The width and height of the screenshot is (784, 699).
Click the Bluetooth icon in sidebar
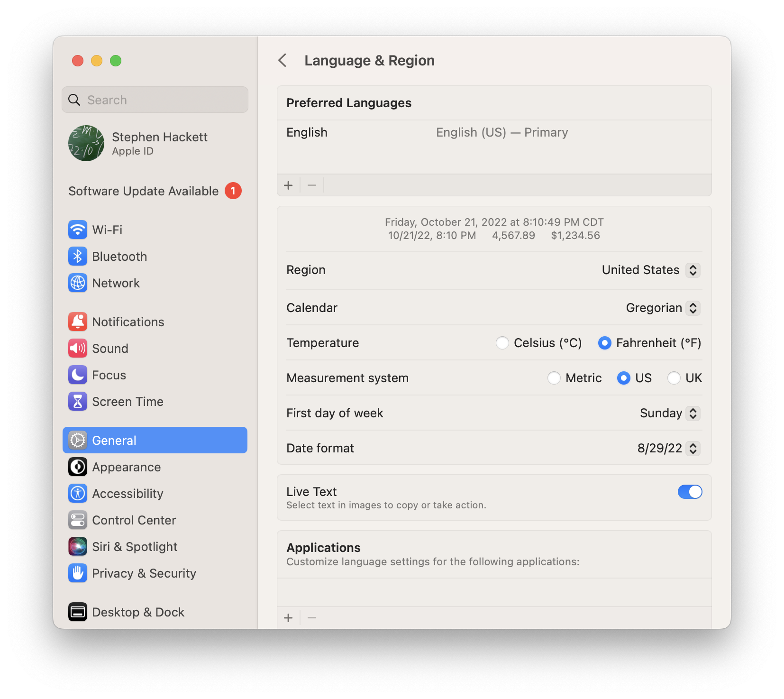point(78,257)
